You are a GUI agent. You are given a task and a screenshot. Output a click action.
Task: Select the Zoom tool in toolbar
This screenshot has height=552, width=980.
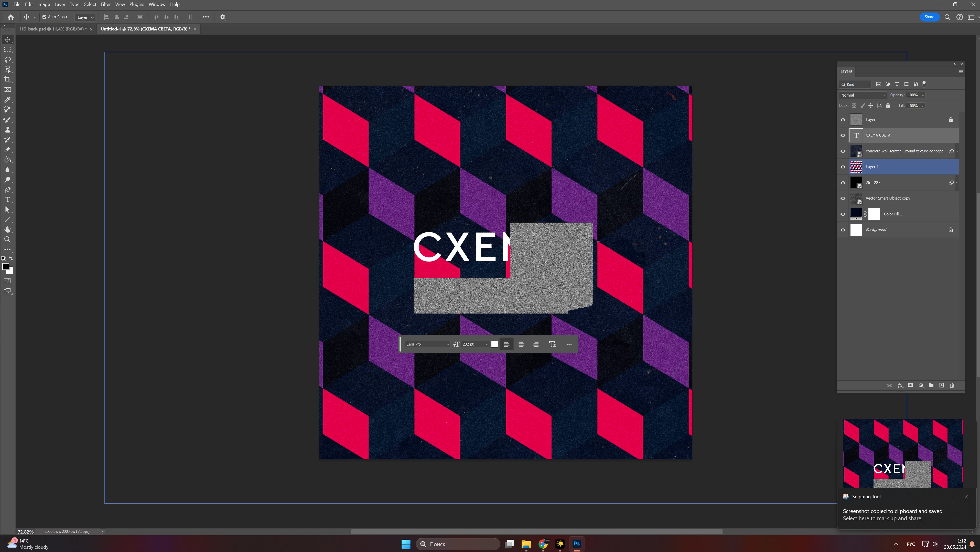pyautogui.click(x=7, y=239)
